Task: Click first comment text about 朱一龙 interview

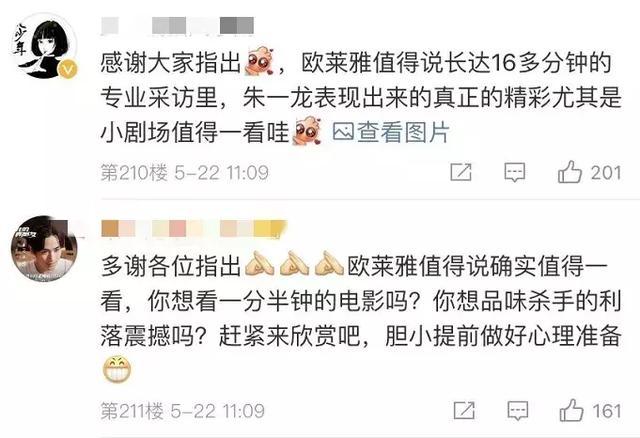Action: click(361, 98)
